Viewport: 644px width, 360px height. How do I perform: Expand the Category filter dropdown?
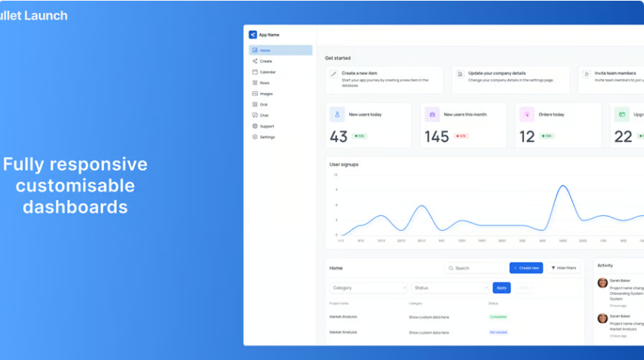369,288
